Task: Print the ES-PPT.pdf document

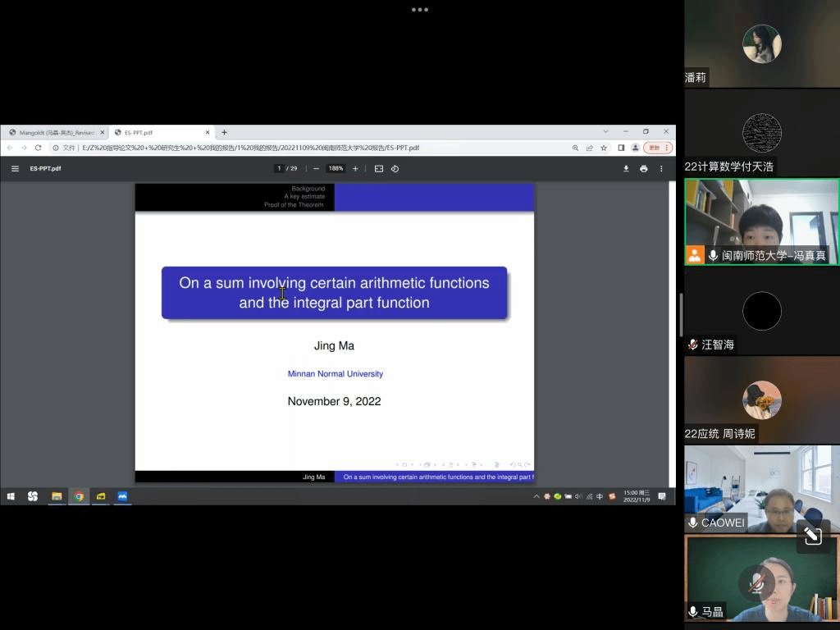Action: click(643, 169)
